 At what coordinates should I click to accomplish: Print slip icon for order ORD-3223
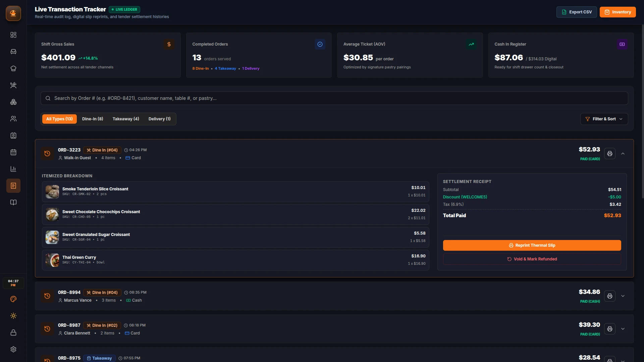(x=610, y=154)
